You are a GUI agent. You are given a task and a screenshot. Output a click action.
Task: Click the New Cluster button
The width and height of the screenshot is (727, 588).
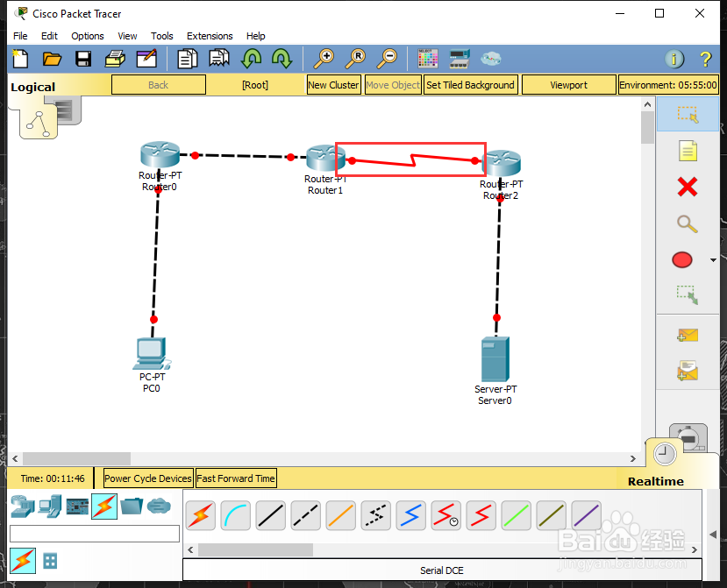click(333, 85)
